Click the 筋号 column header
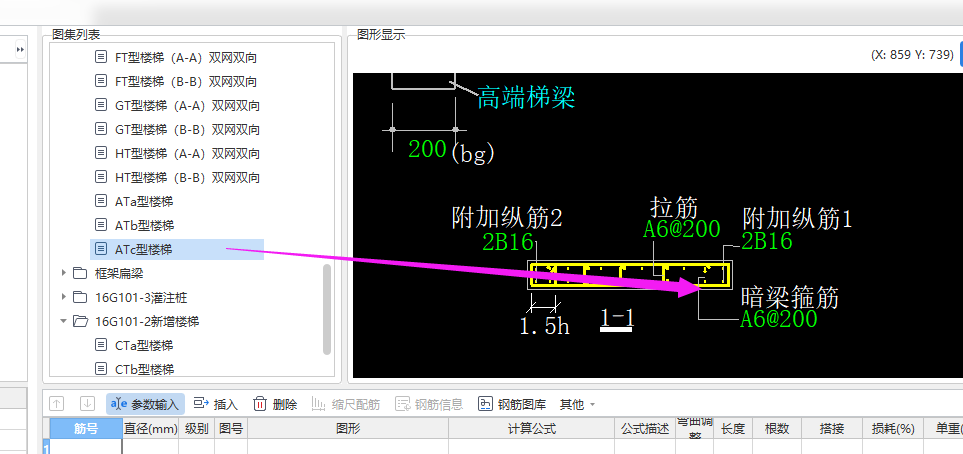This screenshot has height=454, width=963. point(86,428)
